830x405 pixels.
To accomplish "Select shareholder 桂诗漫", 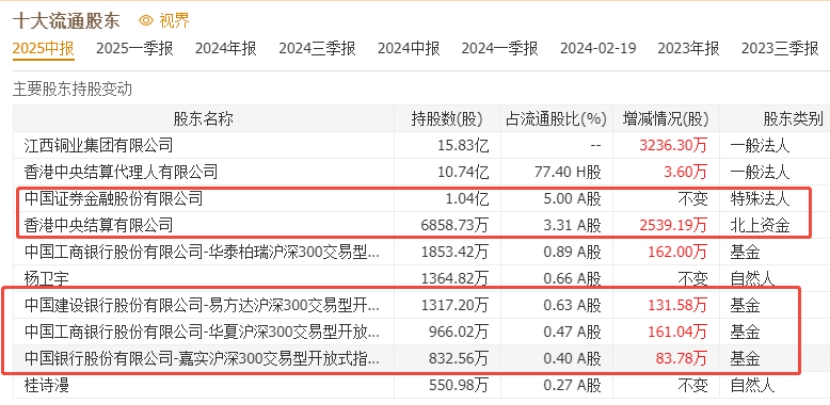I will (47, 385).
